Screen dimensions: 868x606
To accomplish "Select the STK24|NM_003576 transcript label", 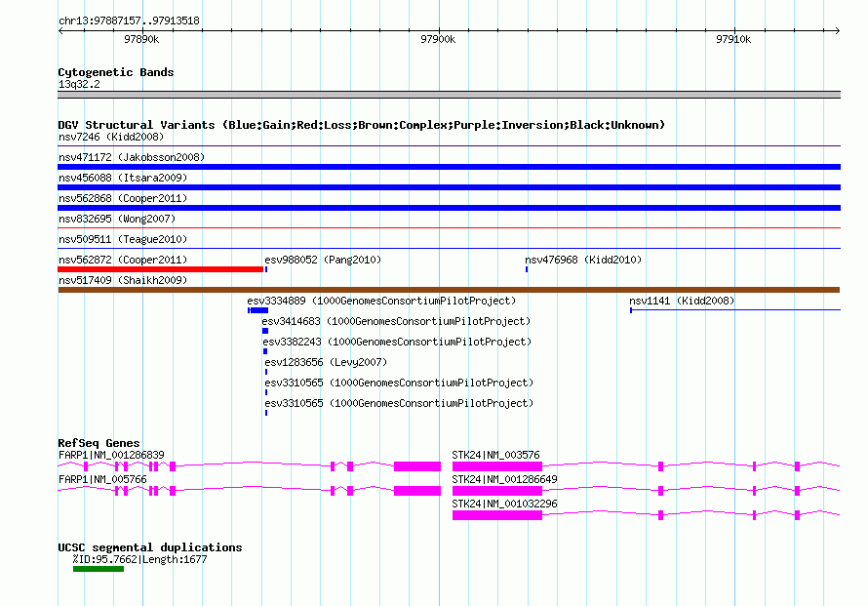I will coord(495,455).
